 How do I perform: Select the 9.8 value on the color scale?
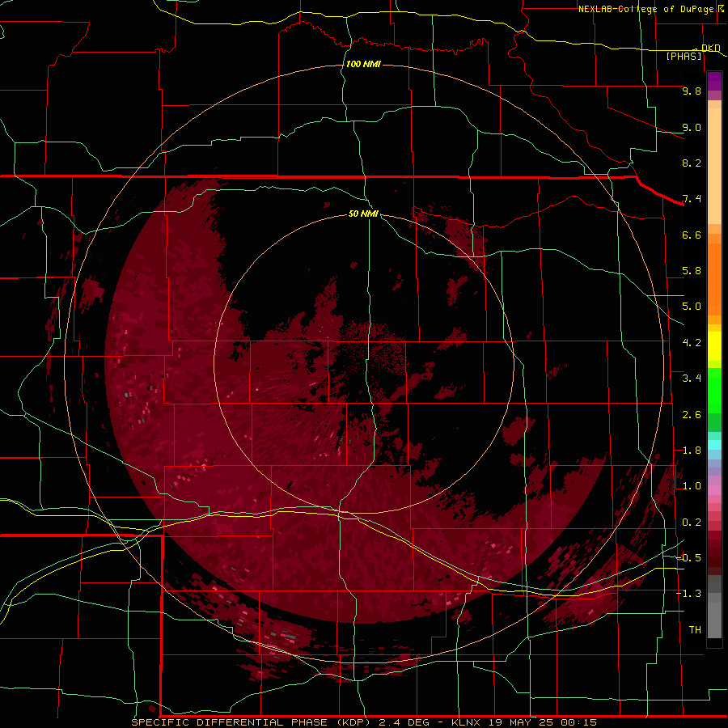click(692, 91)
